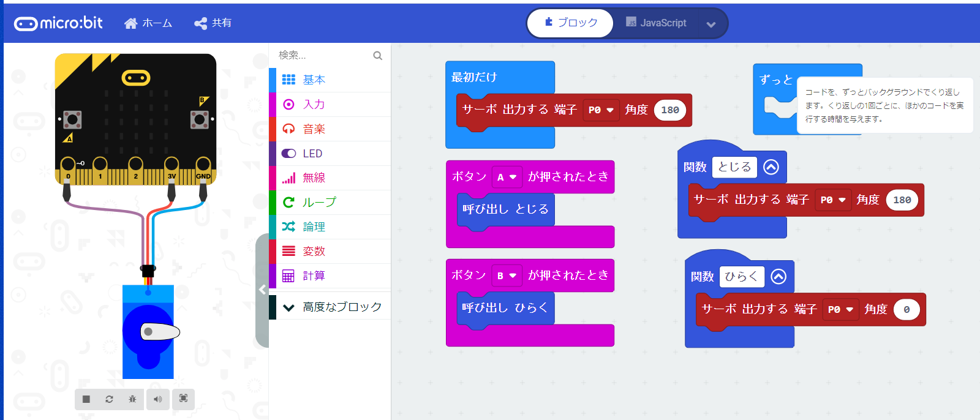The image size is (980, 420).
Task: Stop the simulator
Action: point(86,399)
